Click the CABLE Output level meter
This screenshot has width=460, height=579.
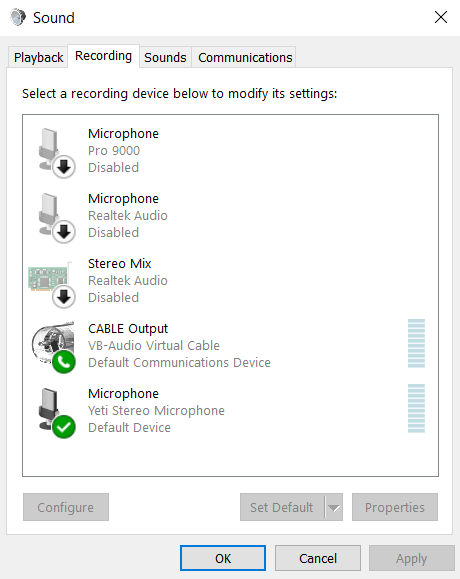click(416, 343)
